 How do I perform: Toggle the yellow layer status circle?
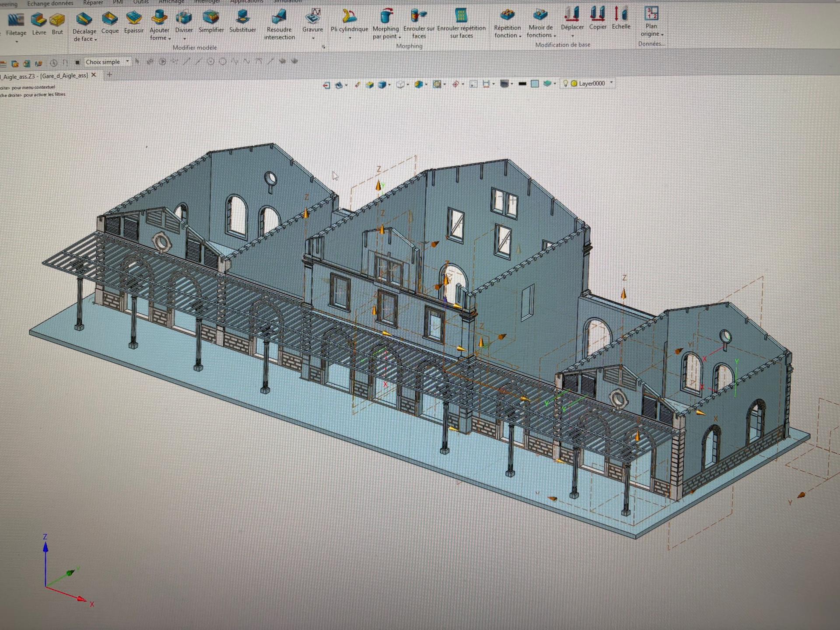574,83
